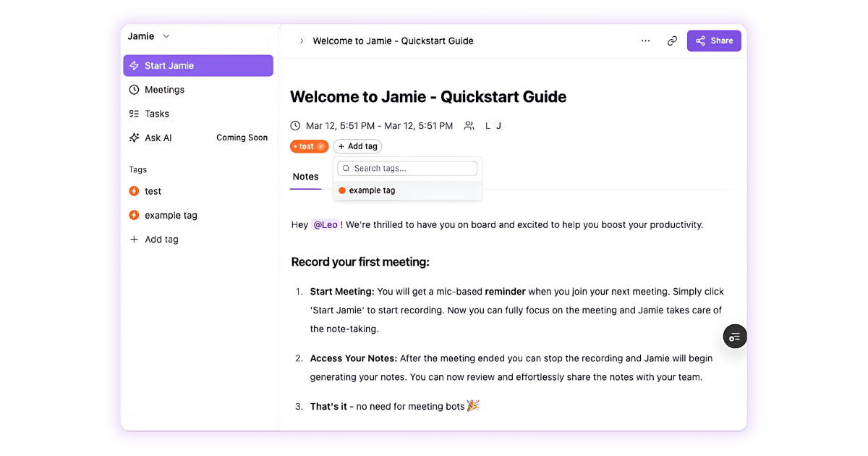Select participant avatar J
The width and height of the screenshot is (868, 456).
coord(498,126)
